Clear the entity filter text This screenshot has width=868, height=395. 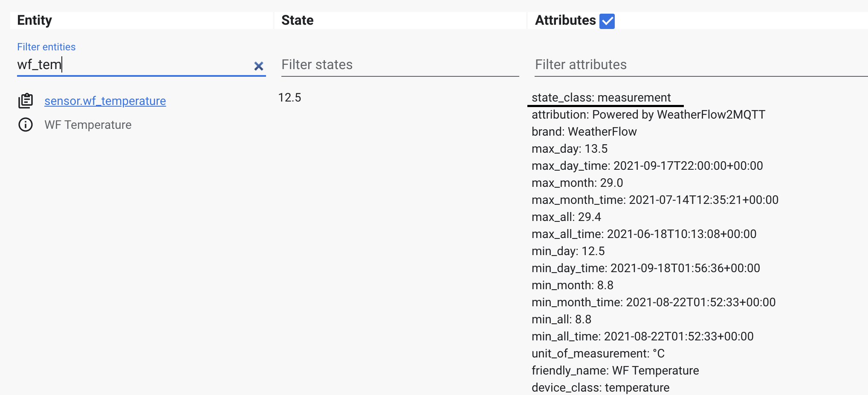pyautogui.click(x=258, y=66)
